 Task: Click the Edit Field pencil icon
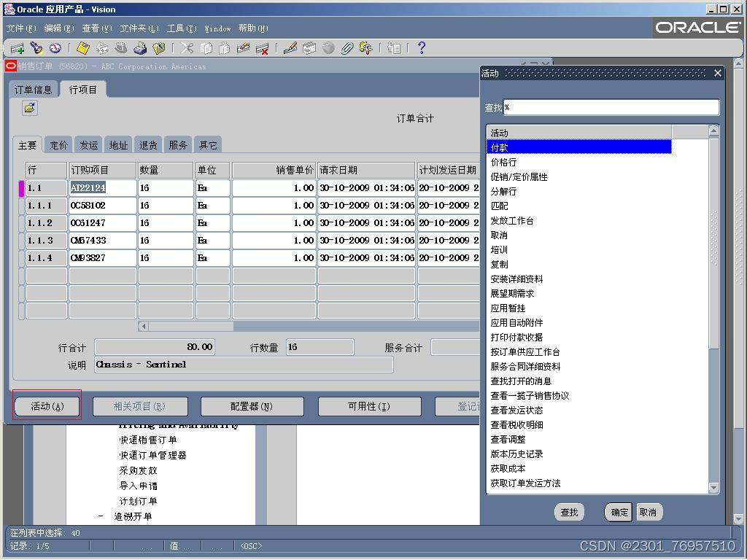tap(290, 48)
